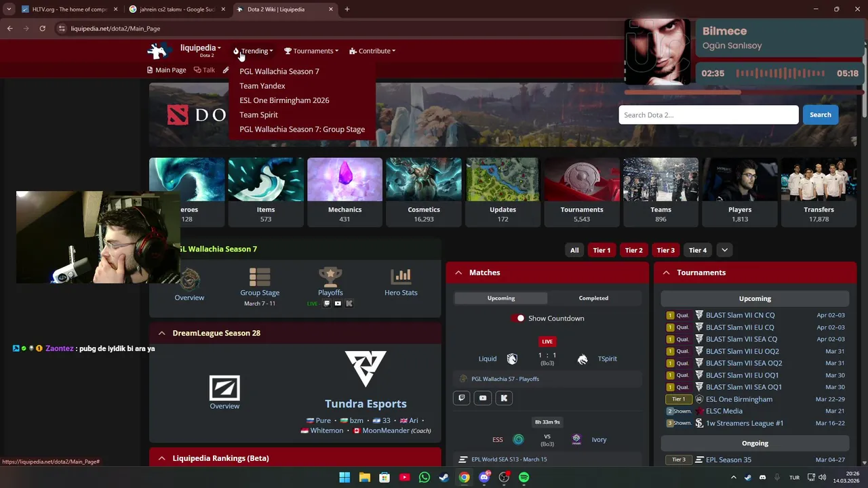Collapse the Matches panel
Screen dimensions: 868x488
tap(458, 272)
